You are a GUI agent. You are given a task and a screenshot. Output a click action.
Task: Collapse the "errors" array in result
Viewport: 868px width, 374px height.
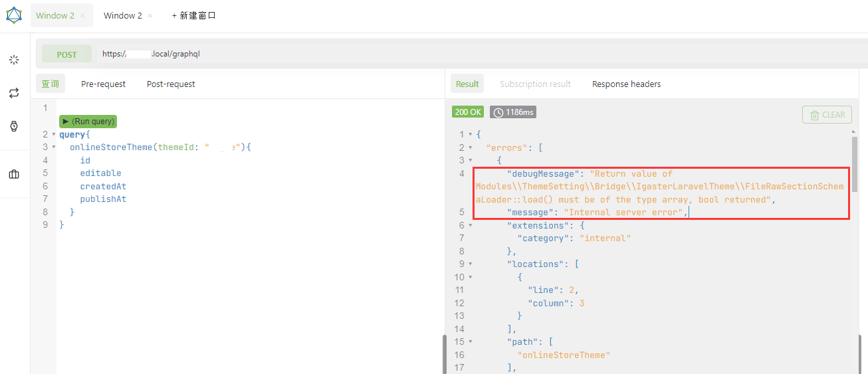coord(471,147)
